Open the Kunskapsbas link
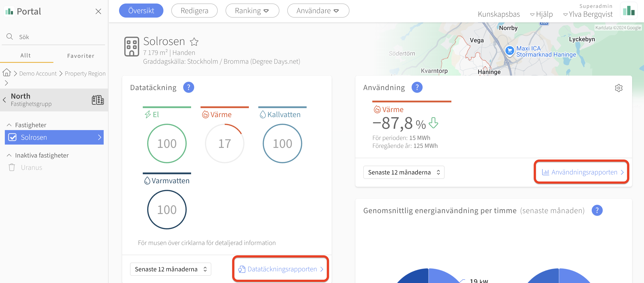Viewport: 644px width, 283px height. 499,14
